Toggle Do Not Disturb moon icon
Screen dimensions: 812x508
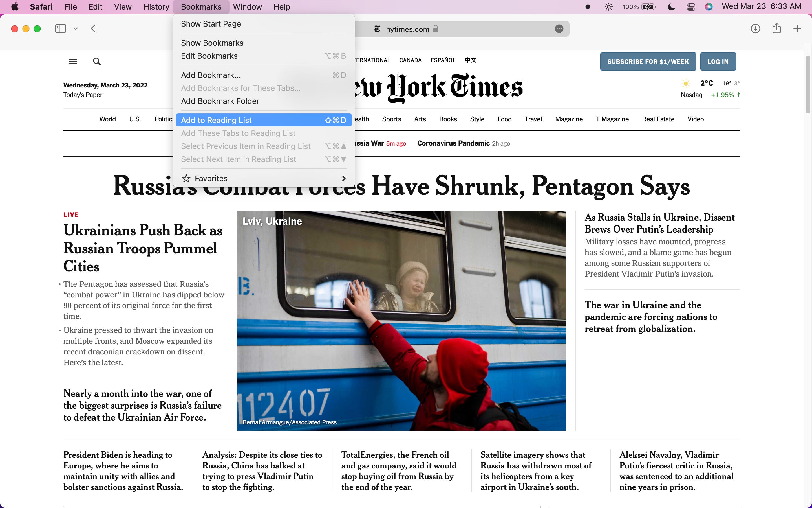pos(671,7)
